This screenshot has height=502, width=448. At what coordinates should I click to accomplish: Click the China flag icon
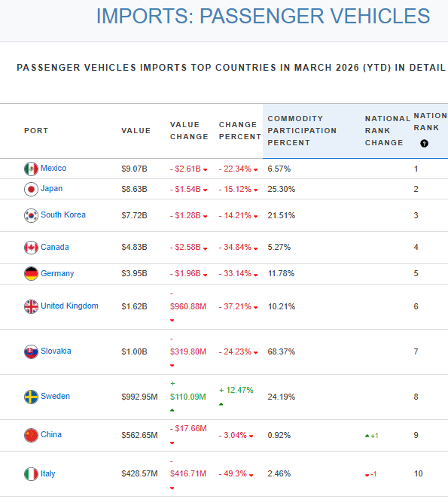click(x=31, y=436)
